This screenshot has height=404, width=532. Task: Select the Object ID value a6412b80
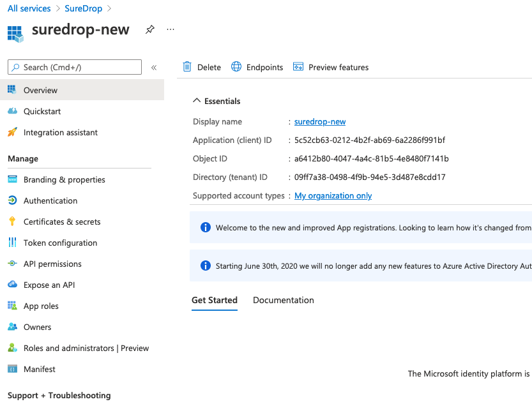(372, 159)
